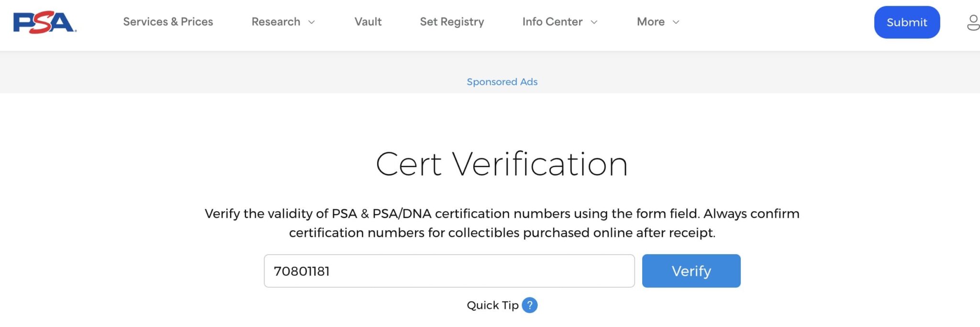Image resolution: width=980 pixels, height=327 pixels.
Task: Click the blue question mark help icon
Action: 529,305
